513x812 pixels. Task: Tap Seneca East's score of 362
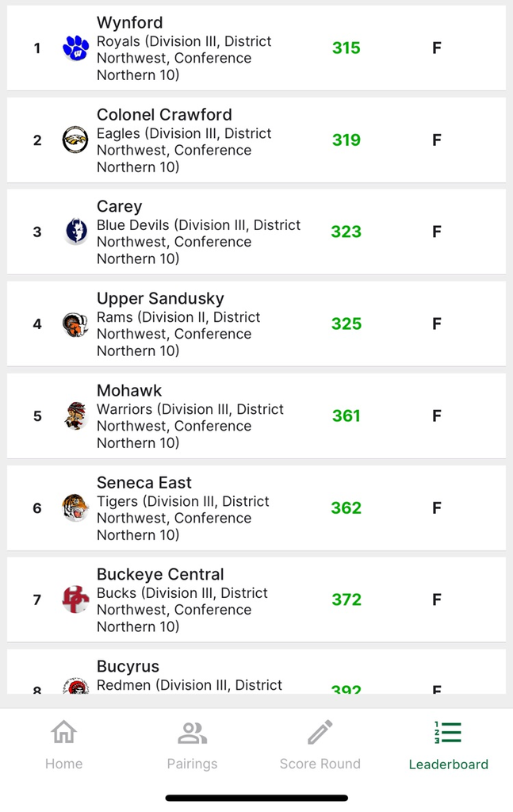(346, 507)
